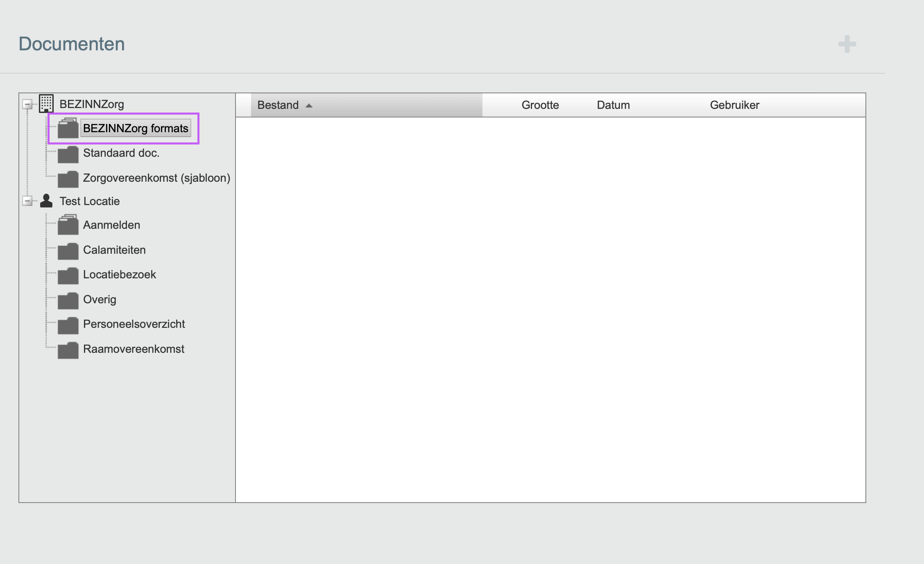
Task: Click the BEZINNZorg building icon
Action: (46, 104)
